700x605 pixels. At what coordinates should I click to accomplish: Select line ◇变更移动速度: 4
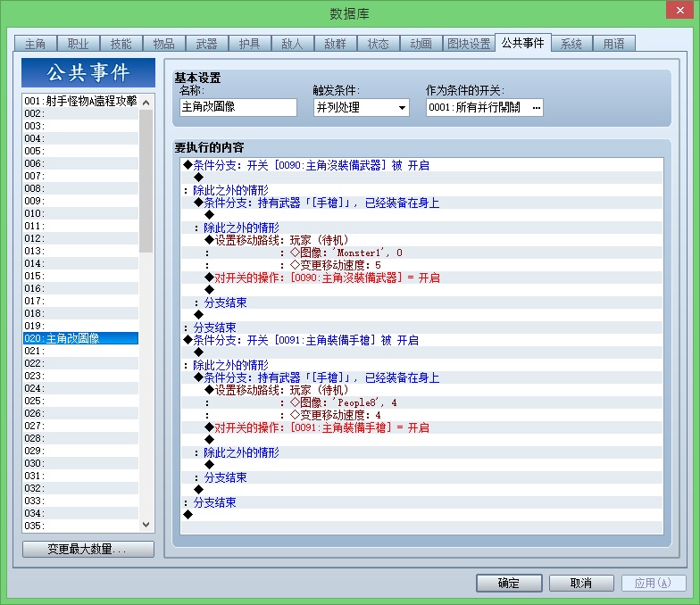pyautogui.click(x=421, y=415)
